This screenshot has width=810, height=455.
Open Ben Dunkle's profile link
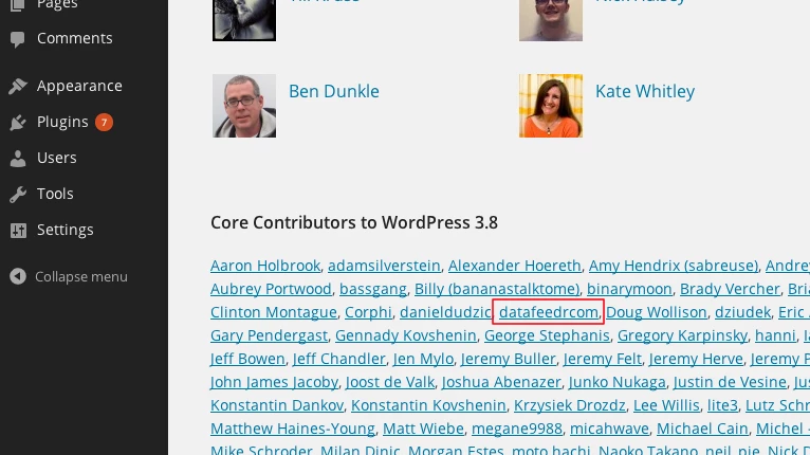click(334, 91)
